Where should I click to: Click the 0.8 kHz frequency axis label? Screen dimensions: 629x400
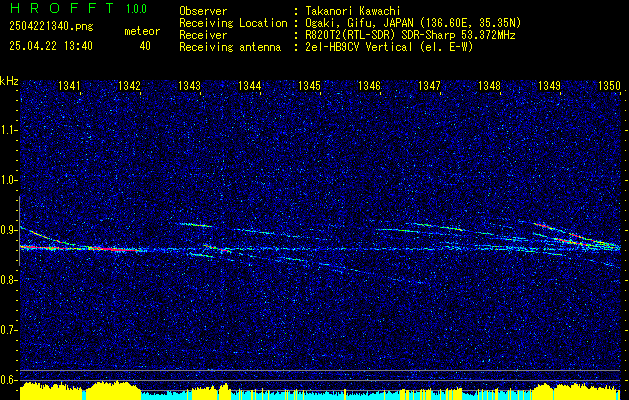point(8,280)
